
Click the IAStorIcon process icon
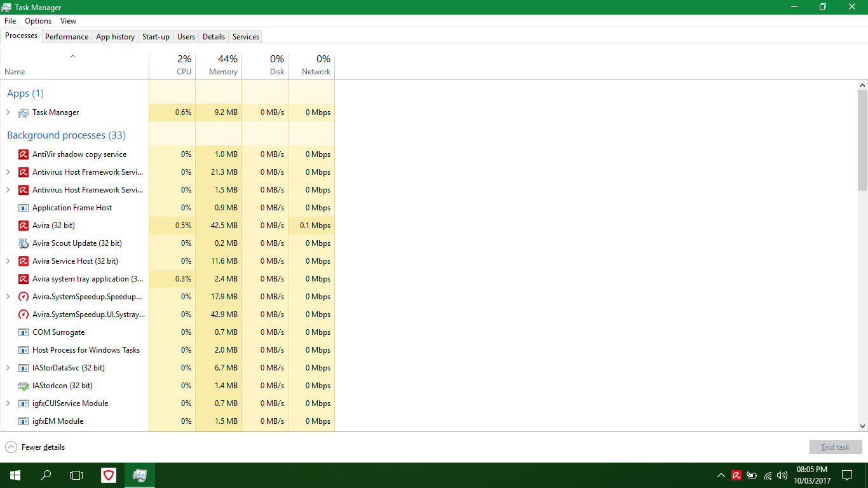tap(24, 386)
